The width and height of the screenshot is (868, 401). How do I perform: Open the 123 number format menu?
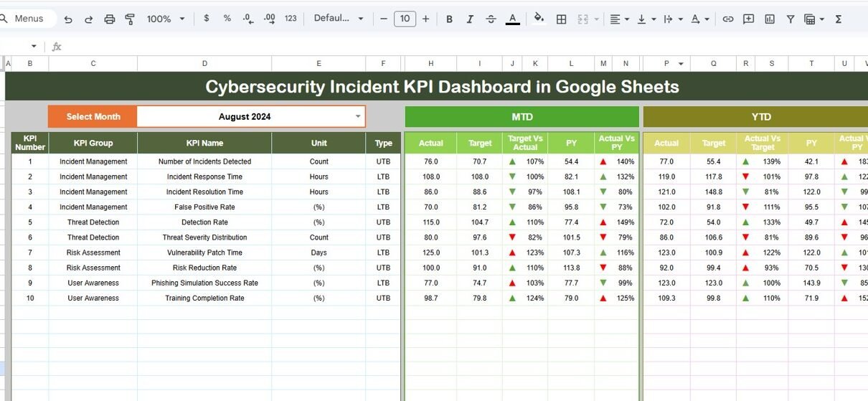[x=291, y=19]
